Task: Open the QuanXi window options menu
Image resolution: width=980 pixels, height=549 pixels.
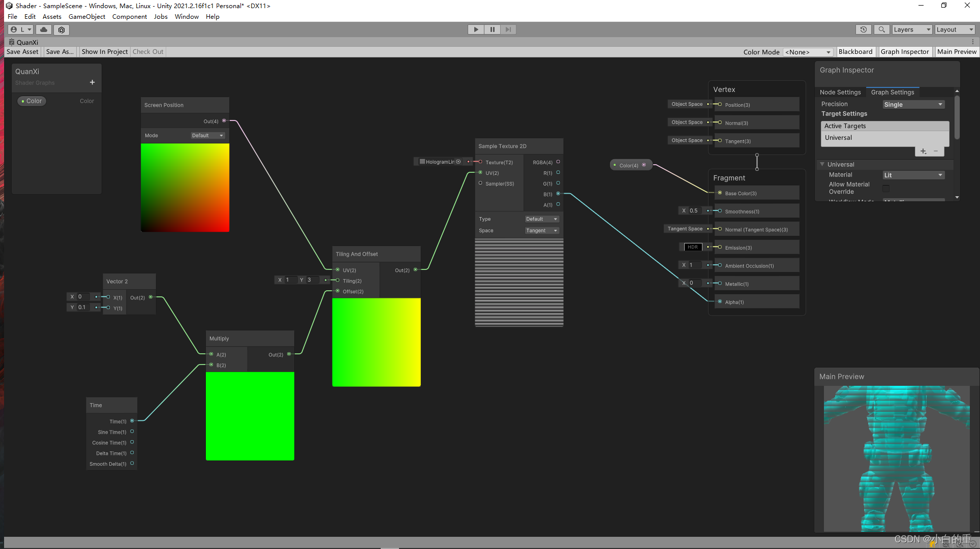Action: click(x=973, y=42)
